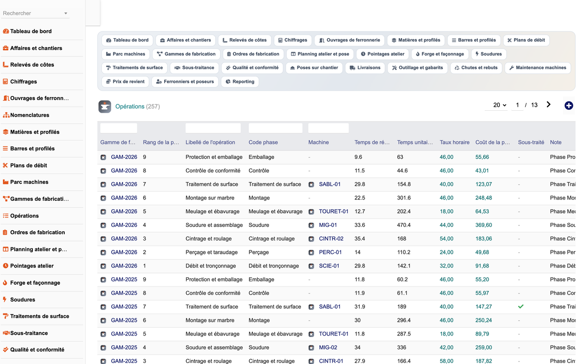Viewport: 588px width, 364px height.
Task: Click machine icon next to SABL-01 in GAM-2026 row
Action: (311, 185)
